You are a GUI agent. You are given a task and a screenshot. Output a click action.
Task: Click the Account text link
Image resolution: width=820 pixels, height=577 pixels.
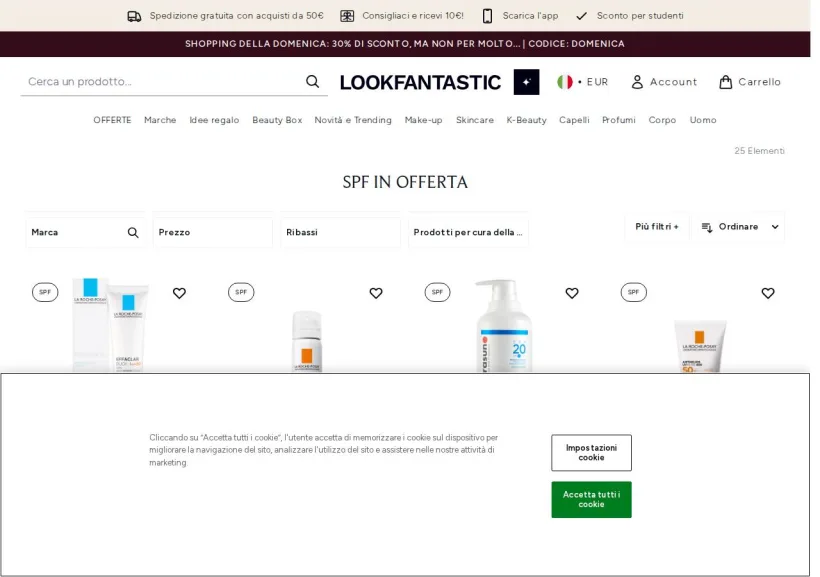[674, 82]
